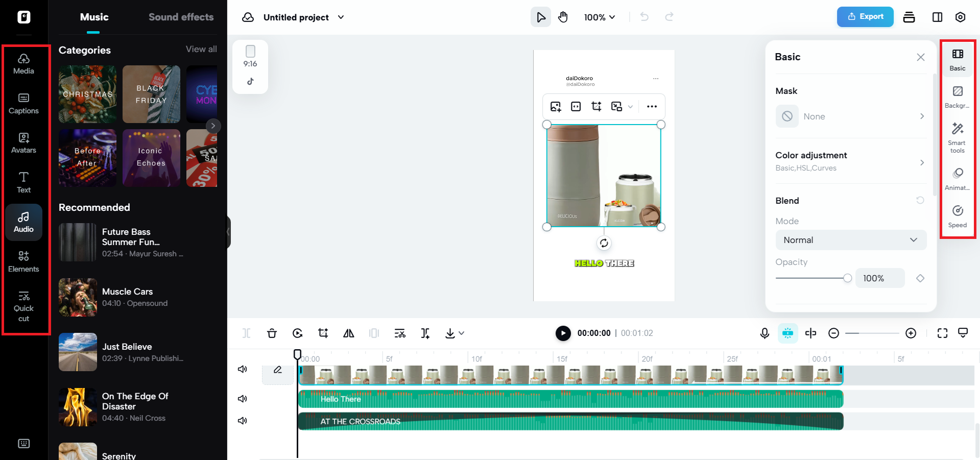This screenshot has height=460, width=980.
Task: Open the Quick cut tool
Action: 23,306
